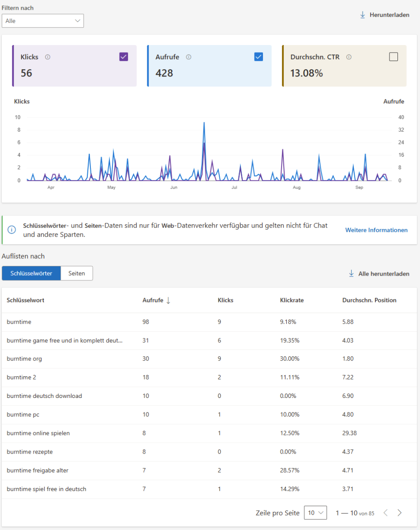Click the download icon beside Alle herunterladen
Viewport: 420px width, 530px height.
pos(352,274)
